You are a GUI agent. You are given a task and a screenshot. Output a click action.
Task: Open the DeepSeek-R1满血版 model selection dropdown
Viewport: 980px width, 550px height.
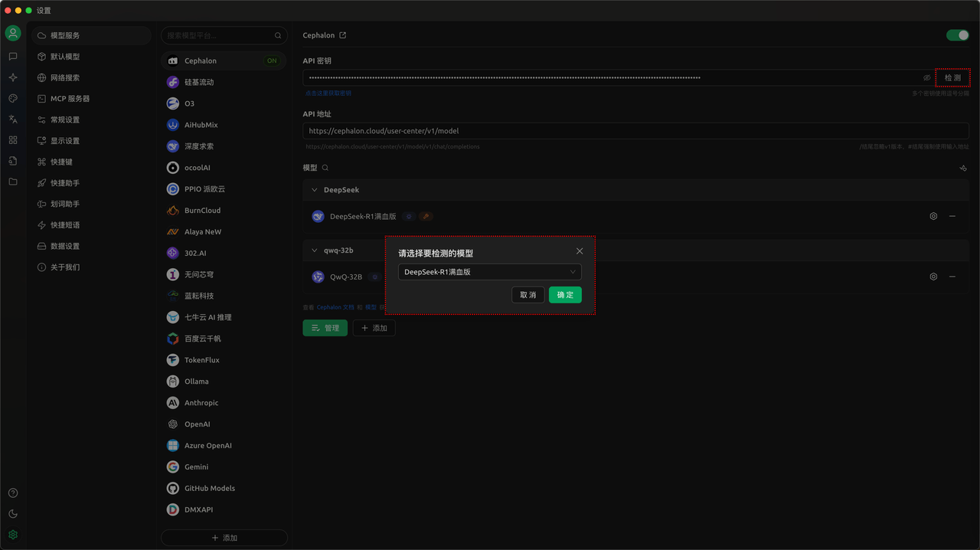pos(489,272)
